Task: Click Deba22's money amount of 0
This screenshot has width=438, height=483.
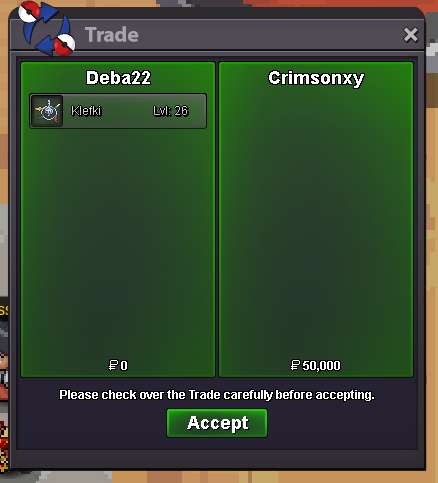Action: click(x=124, y=365)
